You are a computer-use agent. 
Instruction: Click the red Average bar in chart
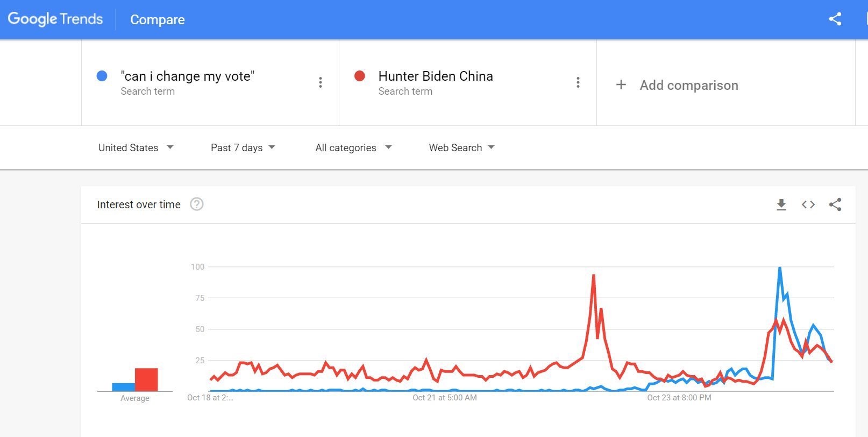click(x=146, y=379)
